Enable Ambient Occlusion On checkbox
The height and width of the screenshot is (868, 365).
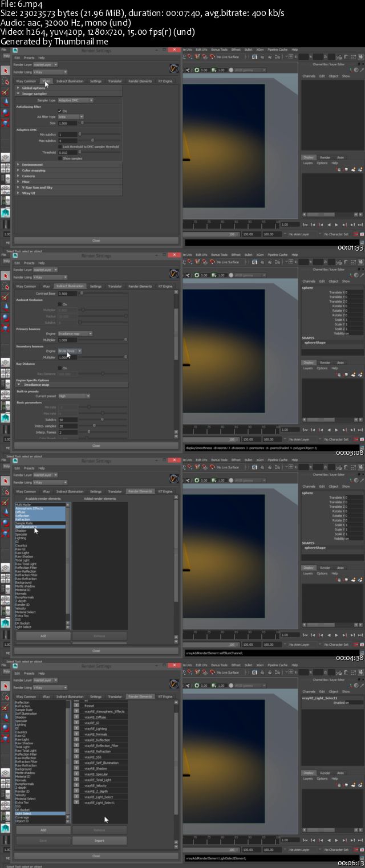click(x=60, y=304)
